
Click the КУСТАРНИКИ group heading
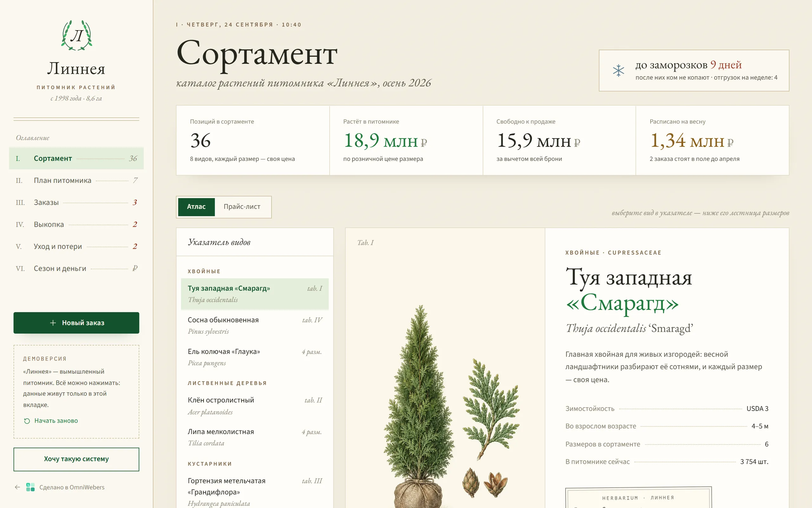210,464
